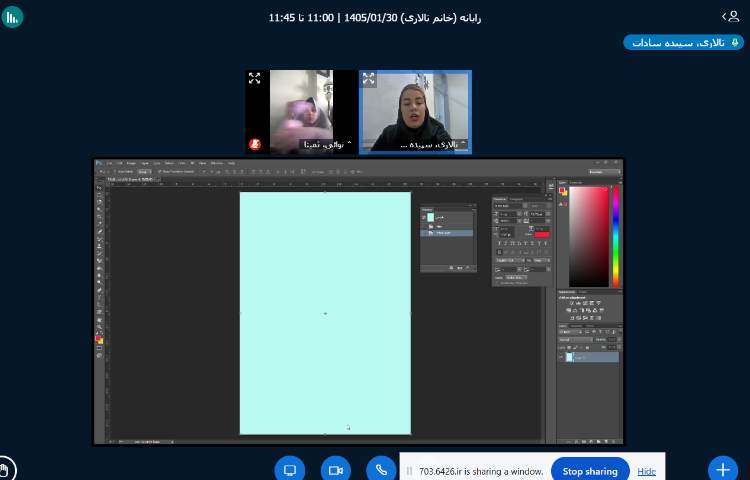Click the screen share monitor button
750x480 pixels.
(x=289, y=470)
